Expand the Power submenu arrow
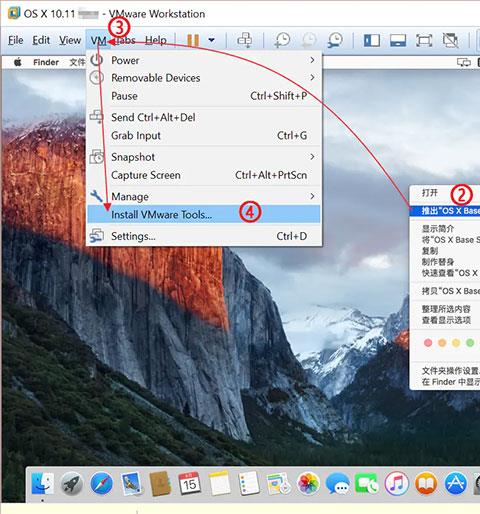This screenshot has width=480, height=514. (312, 60)
